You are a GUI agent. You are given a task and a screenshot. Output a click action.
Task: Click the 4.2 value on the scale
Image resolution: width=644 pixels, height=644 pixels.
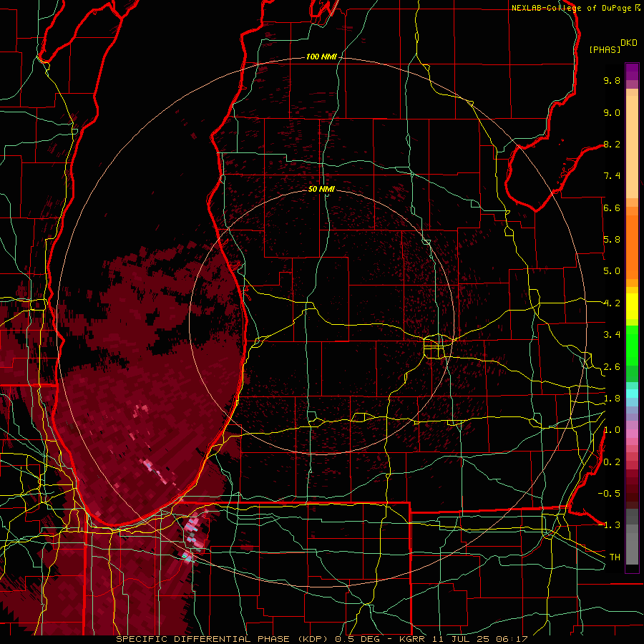point(612,303)
